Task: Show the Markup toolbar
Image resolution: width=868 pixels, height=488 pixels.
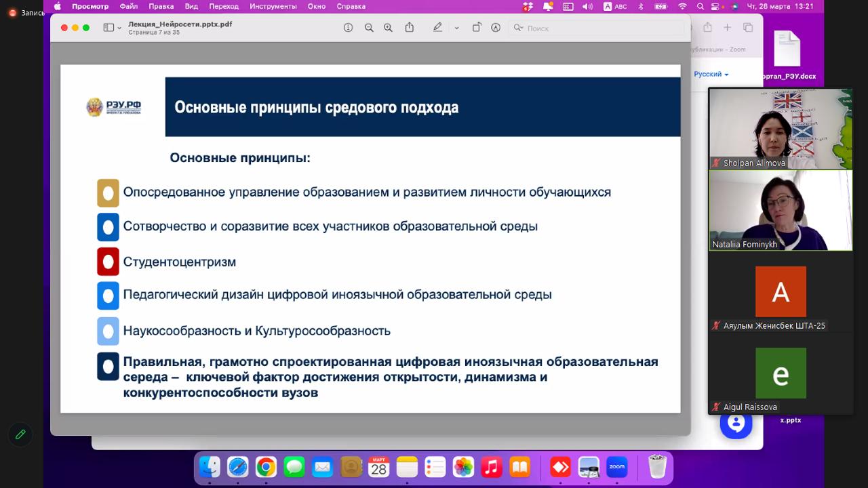Action: click(496, 28)
